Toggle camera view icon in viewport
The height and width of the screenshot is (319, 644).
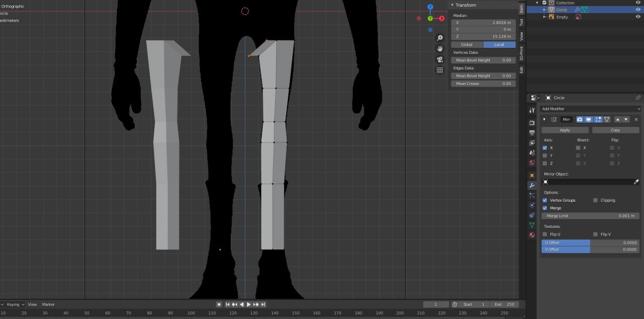440,59
